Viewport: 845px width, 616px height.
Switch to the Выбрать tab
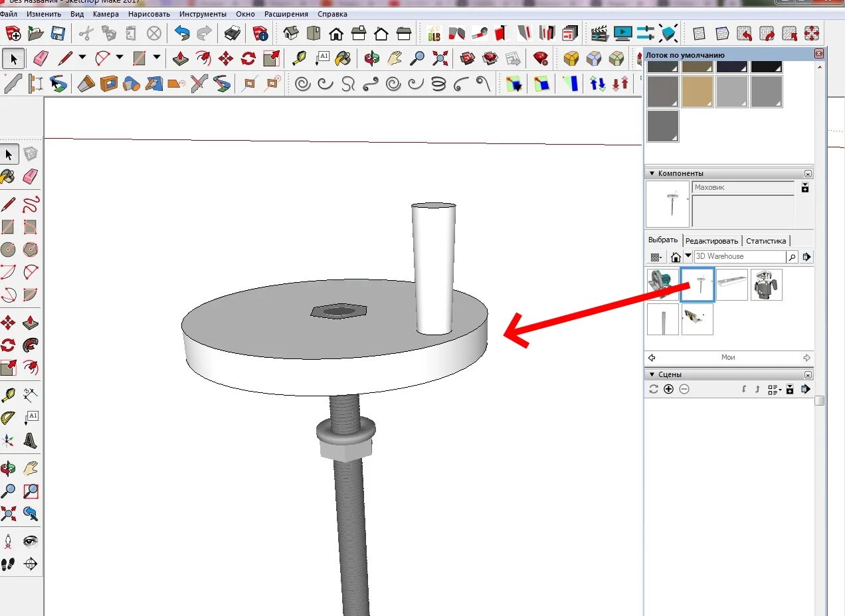[x=663, y=240]
